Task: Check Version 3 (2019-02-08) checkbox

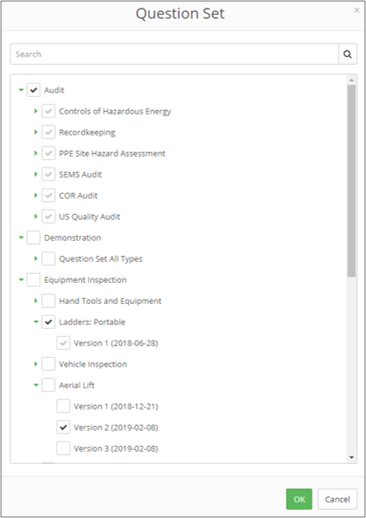Action: [63, 448]
